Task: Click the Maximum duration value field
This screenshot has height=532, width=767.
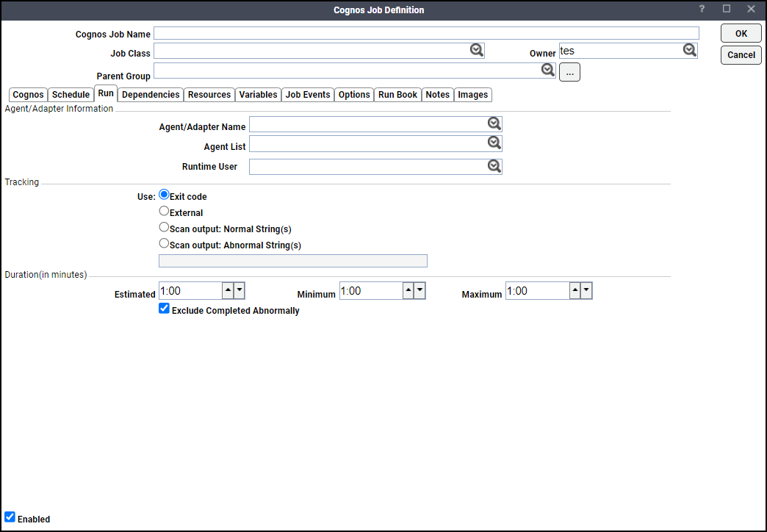Action: click(538, 291)
